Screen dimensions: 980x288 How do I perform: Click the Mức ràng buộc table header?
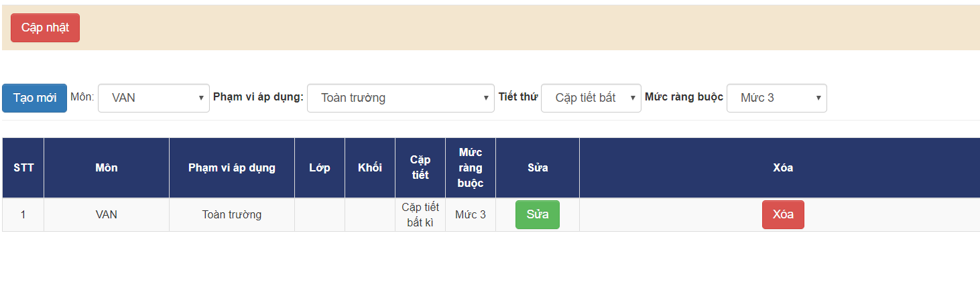pyautogui.click(x=471, y=167)
